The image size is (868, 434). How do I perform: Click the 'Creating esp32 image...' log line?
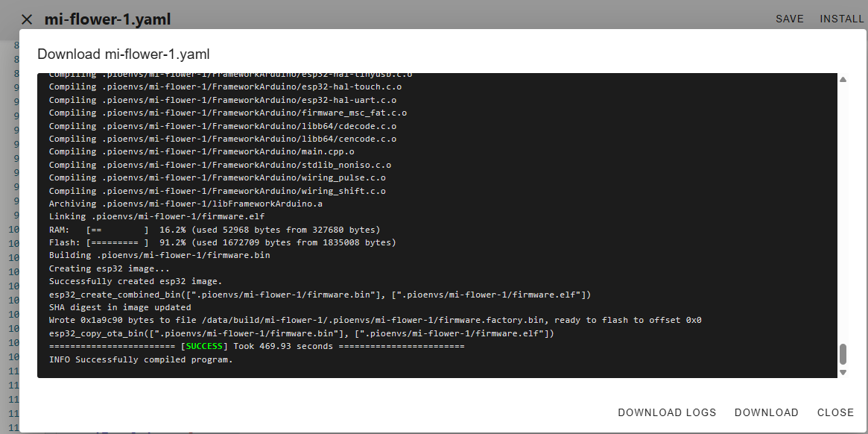(110, 268)
